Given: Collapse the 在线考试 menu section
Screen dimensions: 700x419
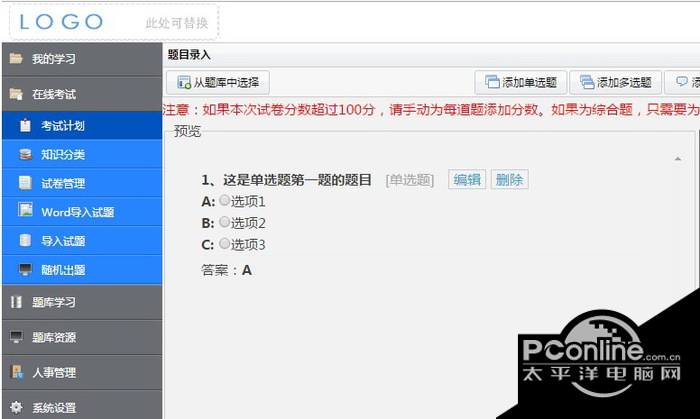Looking at the screenshot, I should [x=82, y=94].
